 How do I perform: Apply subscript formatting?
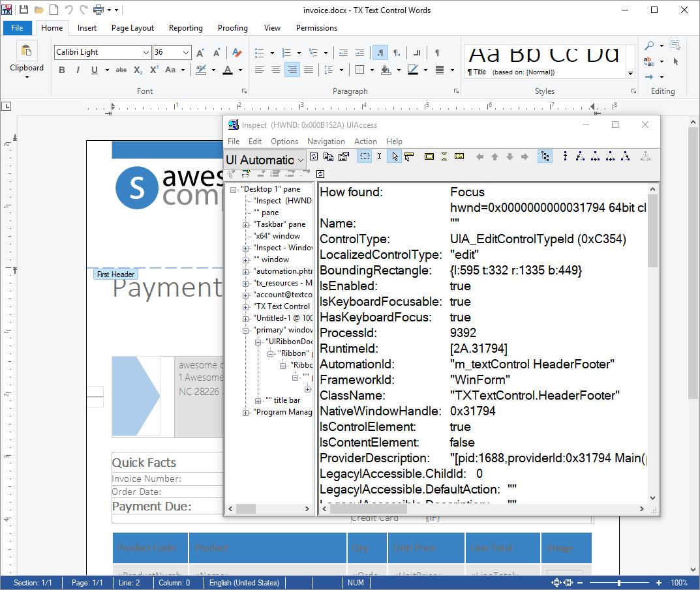point(138,70)
